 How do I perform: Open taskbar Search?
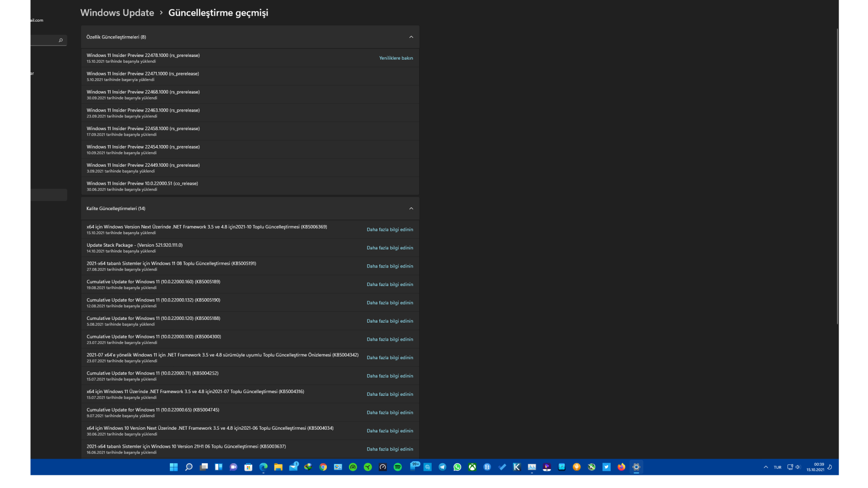[x=189, y=467]
